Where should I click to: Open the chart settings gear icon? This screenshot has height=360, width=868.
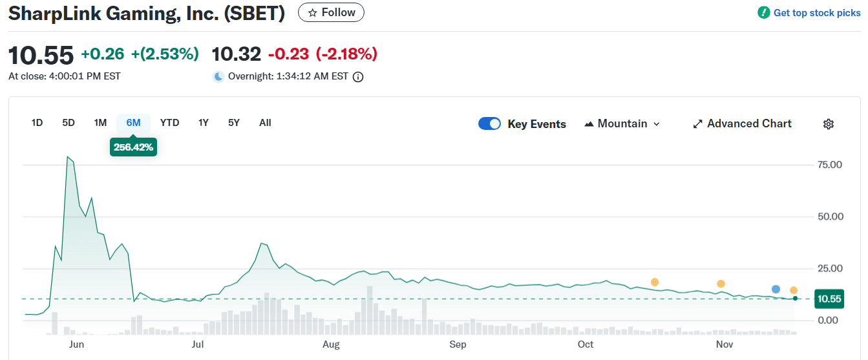(x=829, y=124)
